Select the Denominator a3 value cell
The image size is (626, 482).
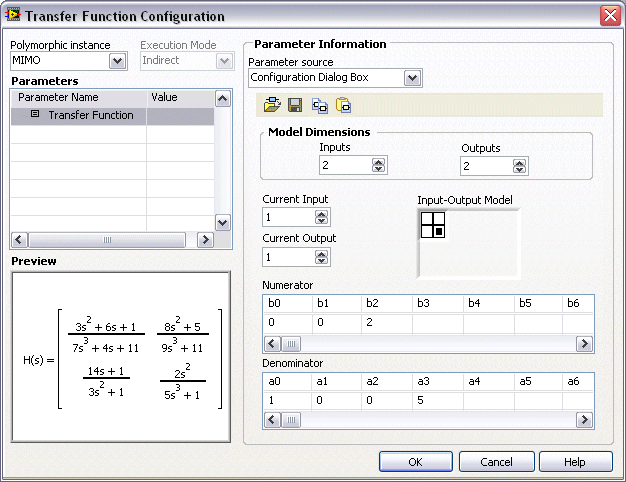436,400
